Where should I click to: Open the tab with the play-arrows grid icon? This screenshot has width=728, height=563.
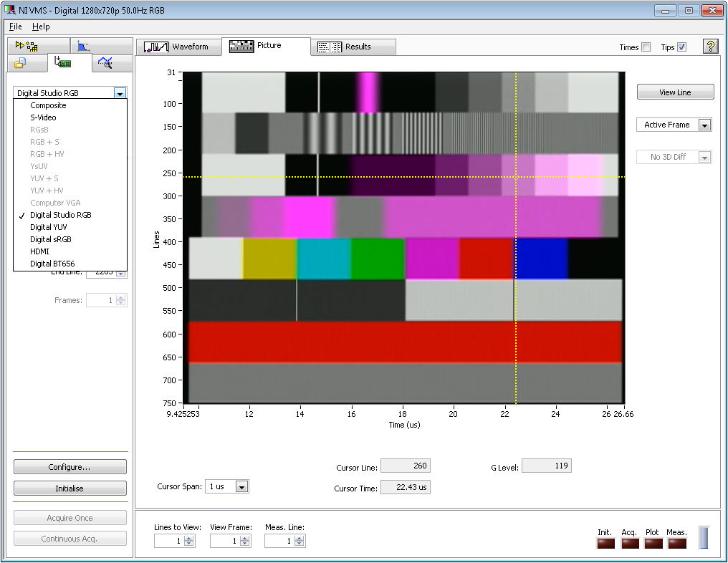27,47
